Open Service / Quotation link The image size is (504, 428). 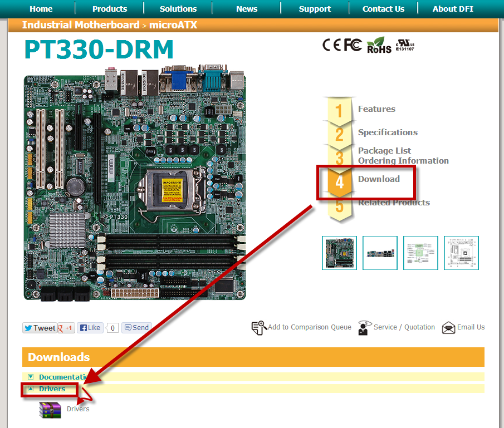coord(404,327)
